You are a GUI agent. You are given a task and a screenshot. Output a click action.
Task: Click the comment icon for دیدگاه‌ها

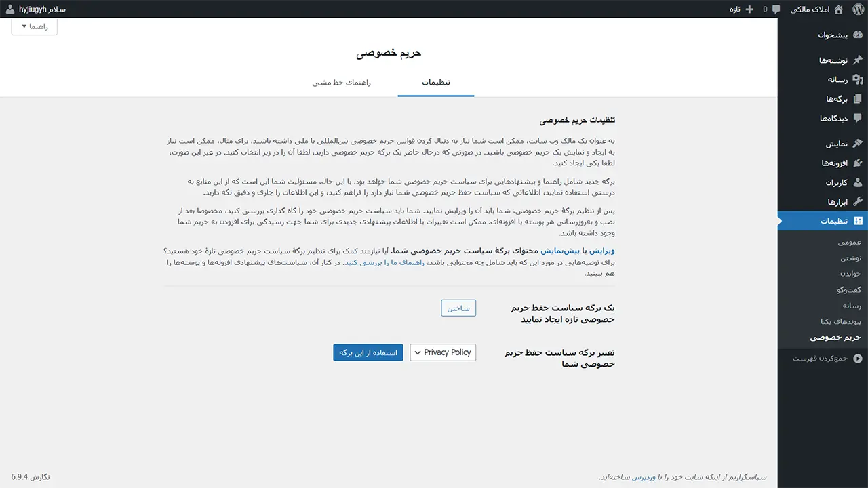point(857,119)
